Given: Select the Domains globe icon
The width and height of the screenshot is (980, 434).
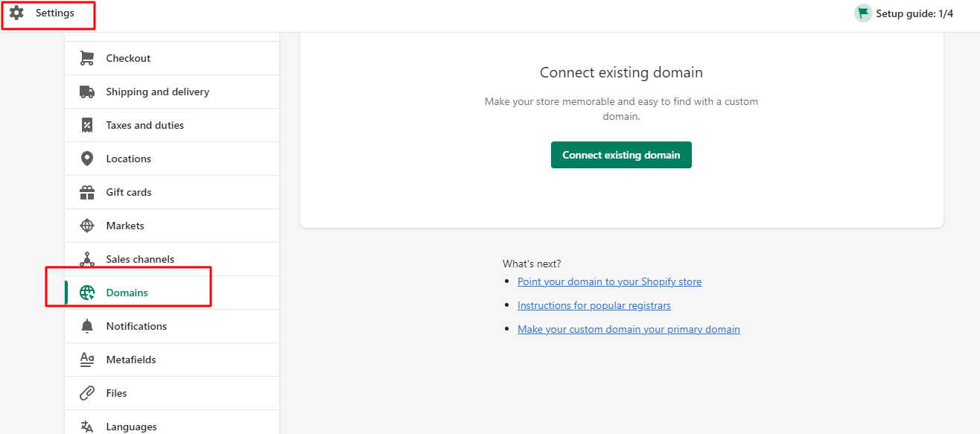Looking at the screenshot, I should coord(88,292).
